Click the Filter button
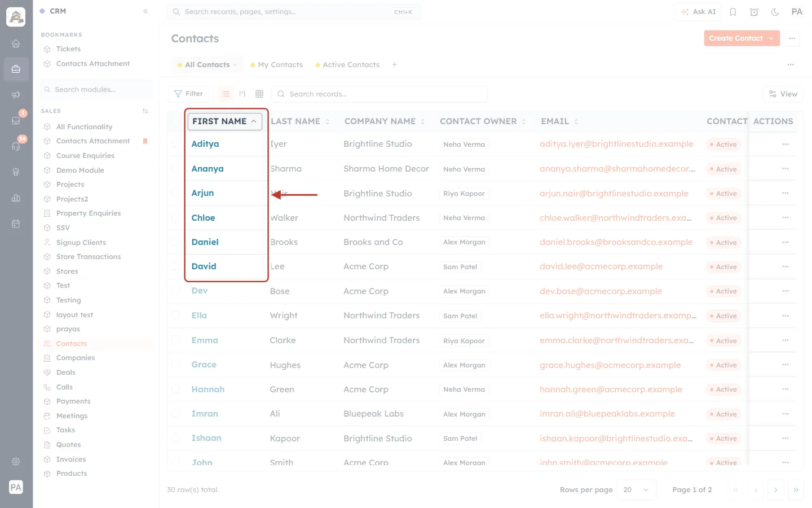 [x=188, y=94]
